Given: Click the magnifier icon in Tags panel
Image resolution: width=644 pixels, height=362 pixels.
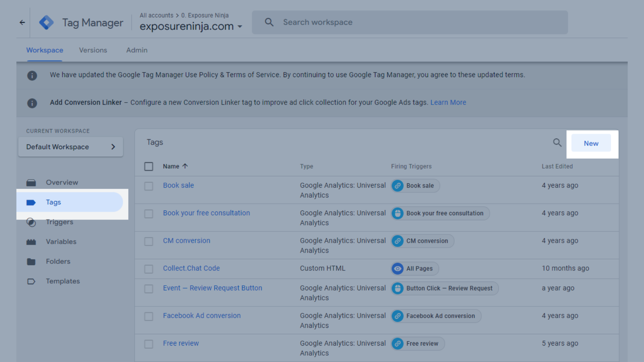Looking at the screenshot, I should (x=557, y=143).
